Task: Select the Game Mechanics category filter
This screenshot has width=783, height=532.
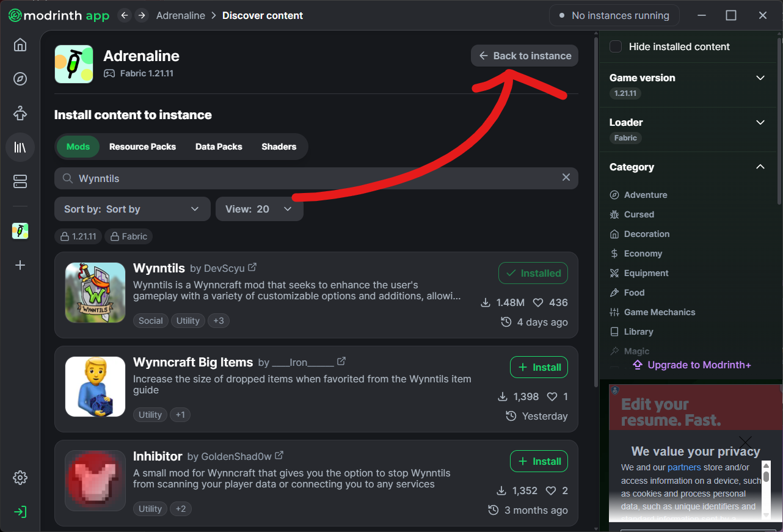Action: [x=652, y=312]
